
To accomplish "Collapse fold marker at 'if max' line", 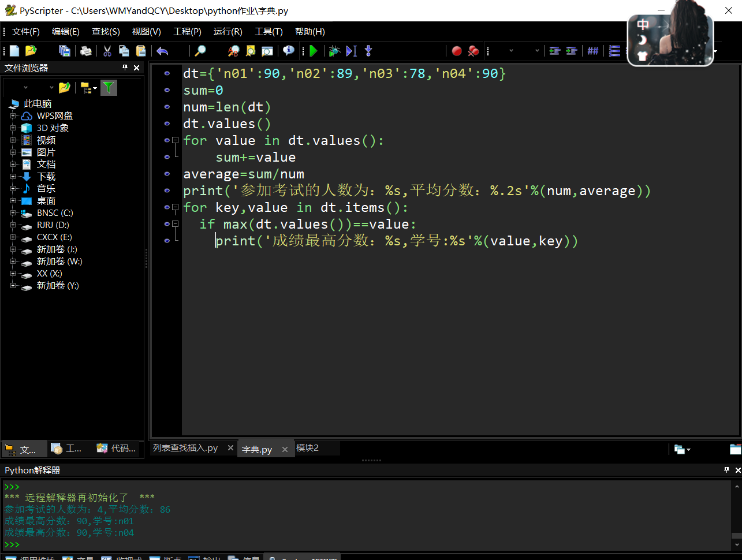I will pyautogui.click(x=175, y=224).
